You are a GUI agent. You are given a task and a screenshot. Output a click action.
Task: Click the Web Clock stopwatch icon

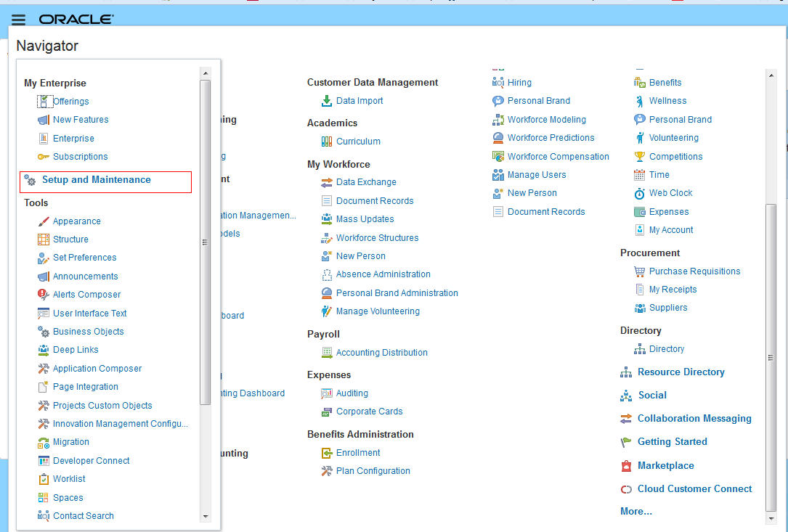[639, 193]
